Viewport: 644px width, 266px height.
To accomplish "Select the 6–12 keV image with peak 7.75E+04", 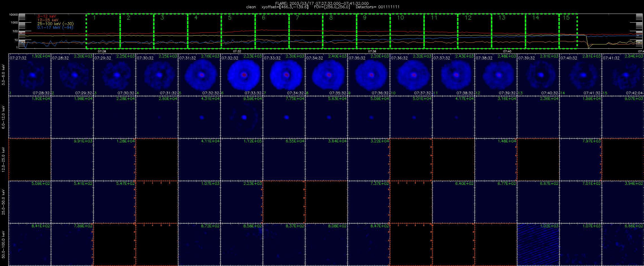I will [x=284, y=117].
